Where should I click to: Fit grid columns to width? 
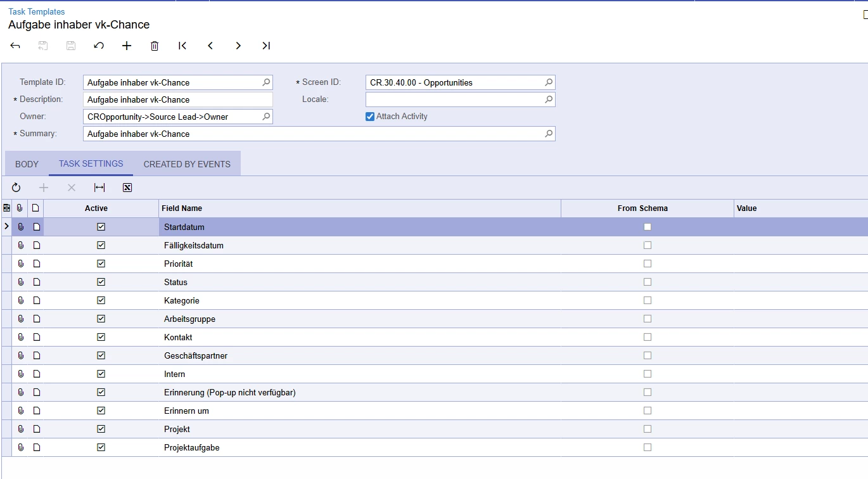tap(99, 188)
